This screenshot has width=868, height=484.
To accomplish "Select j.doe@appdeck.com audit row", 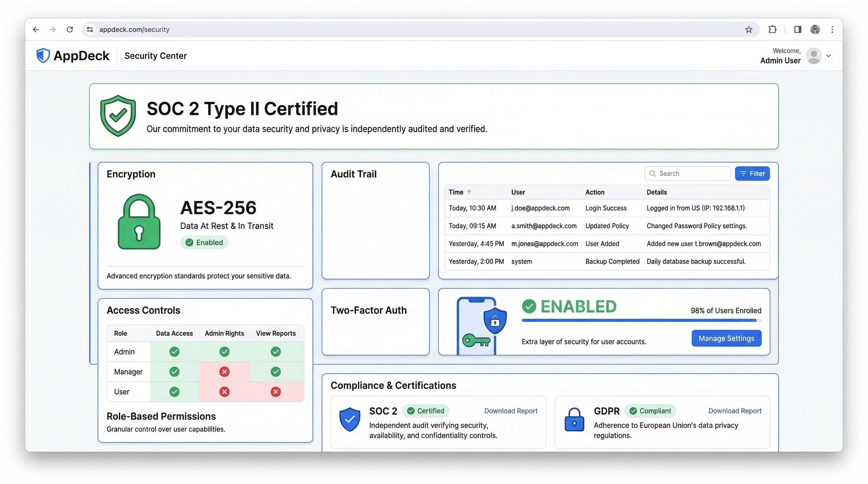I will point(607,208).
